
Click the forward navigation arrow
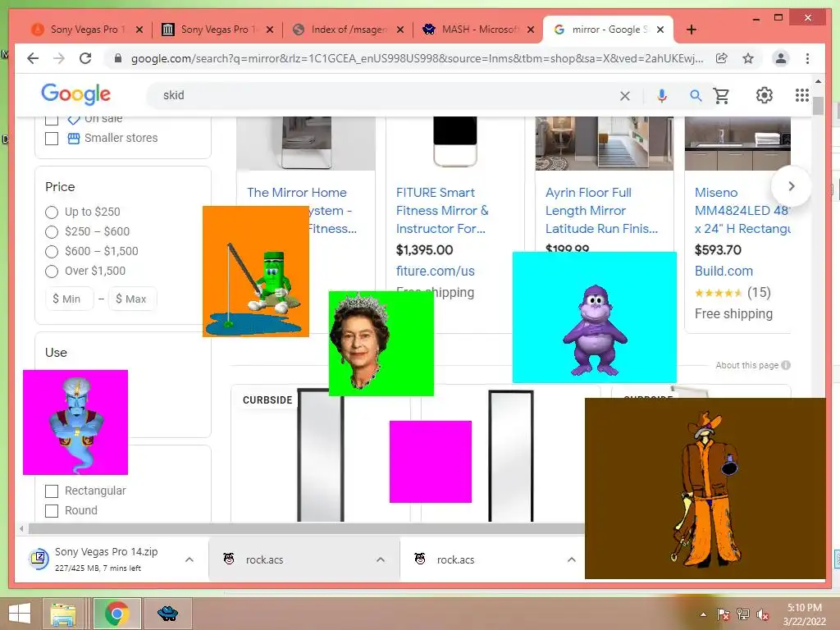coord(59,58)
